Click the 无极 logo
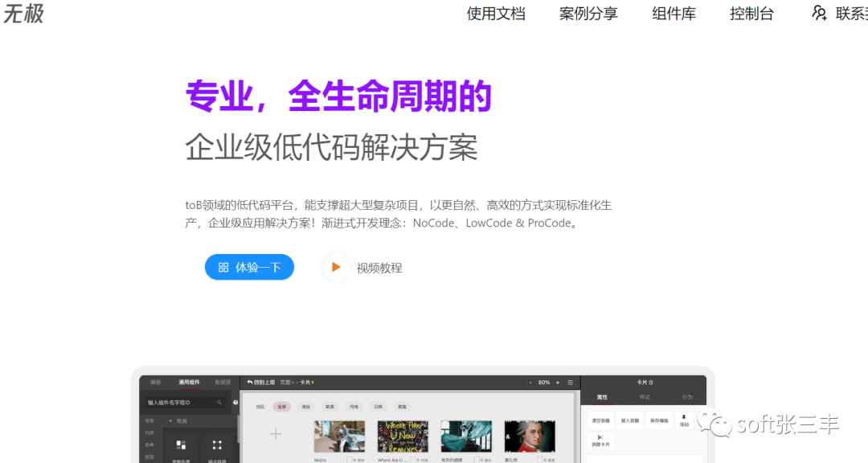 [x=23, y=14]
